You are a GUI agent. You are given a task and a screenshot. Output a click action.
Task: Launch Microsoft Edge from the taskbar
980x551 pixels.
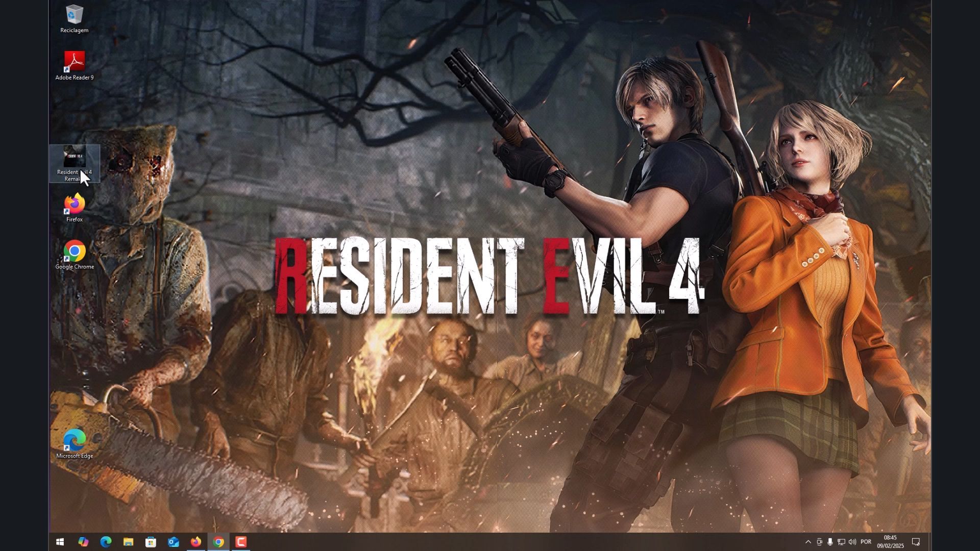106,542
